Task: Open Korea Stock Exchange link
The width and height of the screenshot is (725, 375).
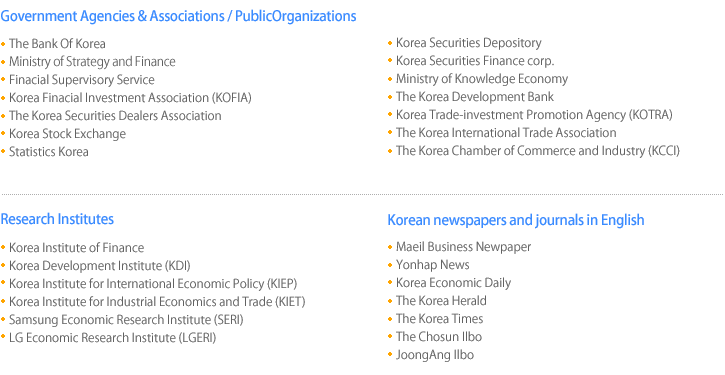Action: point(68,134)
